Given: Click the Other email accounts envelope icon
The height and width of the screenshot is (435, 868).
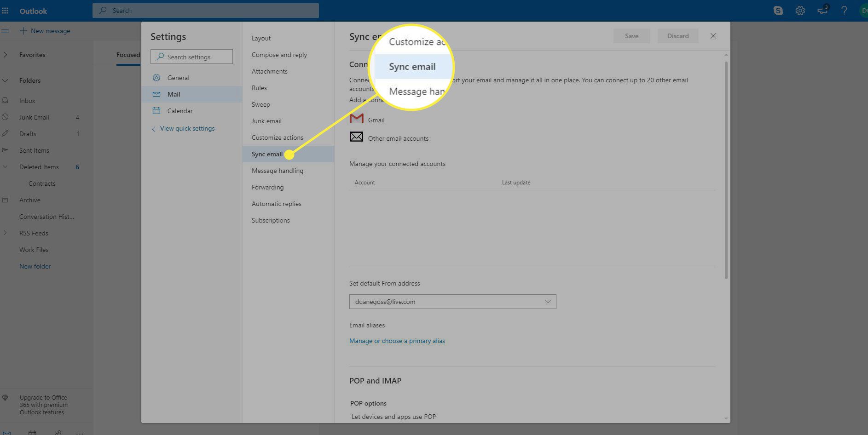Looking at the screenshot, I should tap(356, 137).
